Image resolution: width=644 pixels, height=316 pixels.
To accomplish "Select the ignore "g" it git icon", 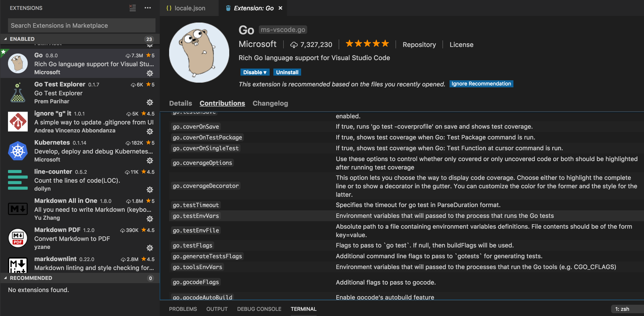I will 18,122.
